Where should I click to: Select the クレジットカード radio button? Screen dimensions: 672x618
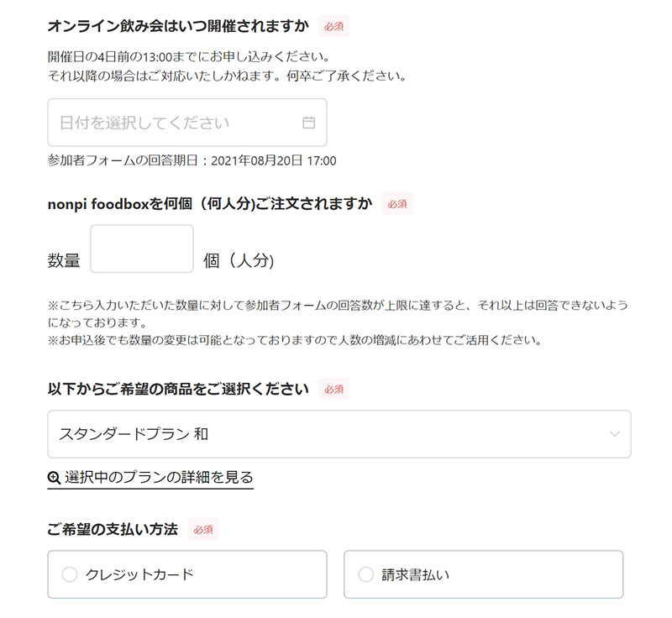[70, 574]
